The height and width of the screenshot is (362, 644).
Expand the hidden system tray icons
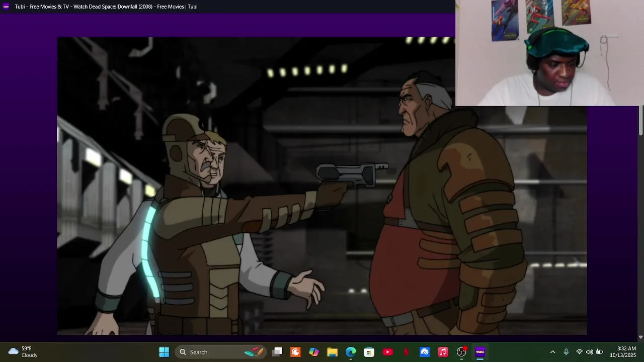(552, 352)
